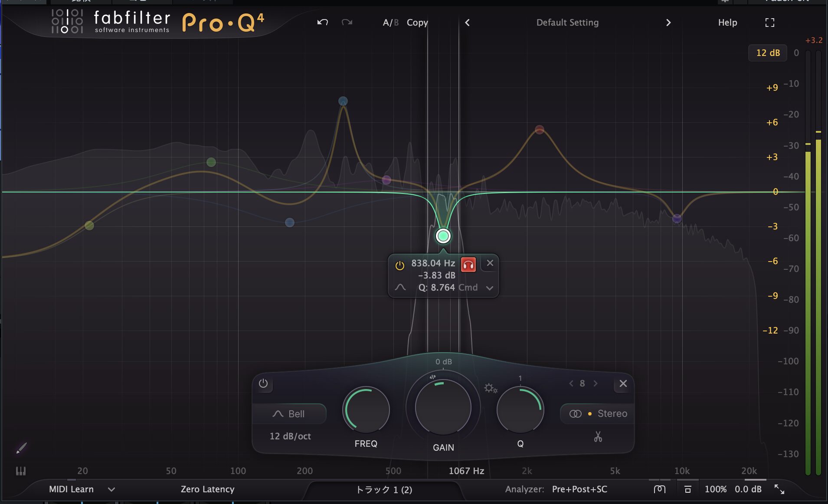Screen dimensions: 828x504
Task: Select the blue band node near 170 Hz
Action: pyautogui.click(x=290, y=223)
